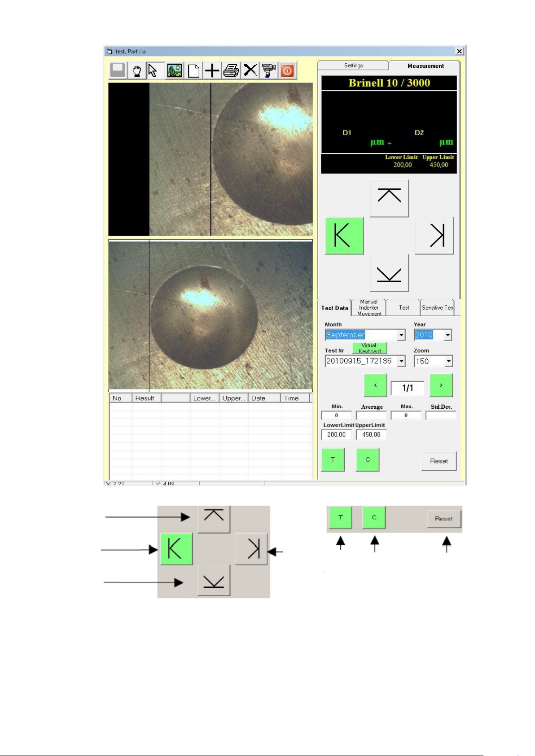Click the D2 label in display
The image size is (535, 756).
pos(419,133)
